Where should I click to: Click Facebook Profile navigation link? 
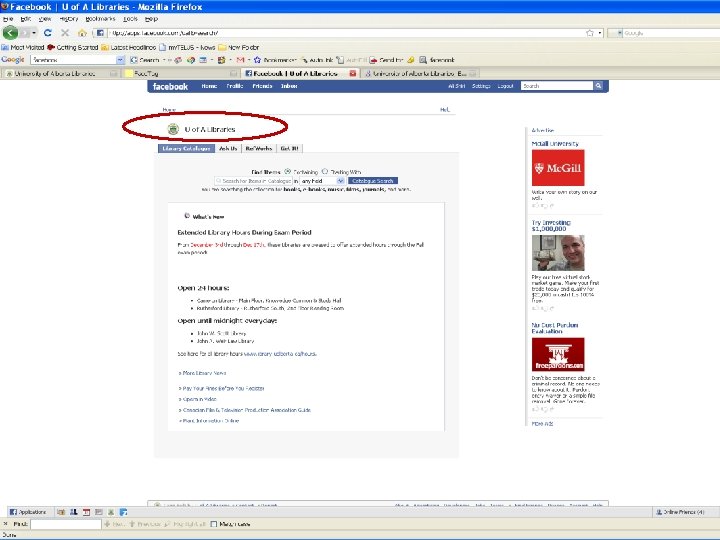click(235, 86)
